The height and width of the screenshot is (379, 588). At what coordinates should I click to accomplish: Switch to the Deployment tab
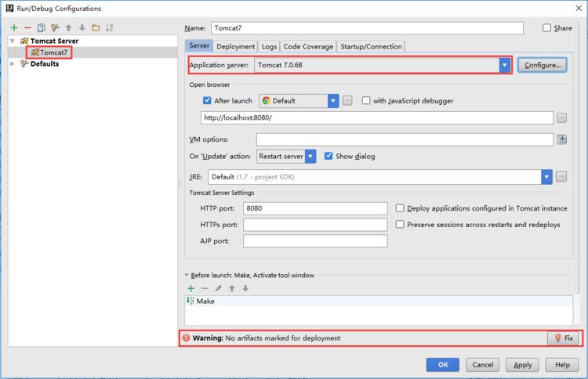(235, 46)
